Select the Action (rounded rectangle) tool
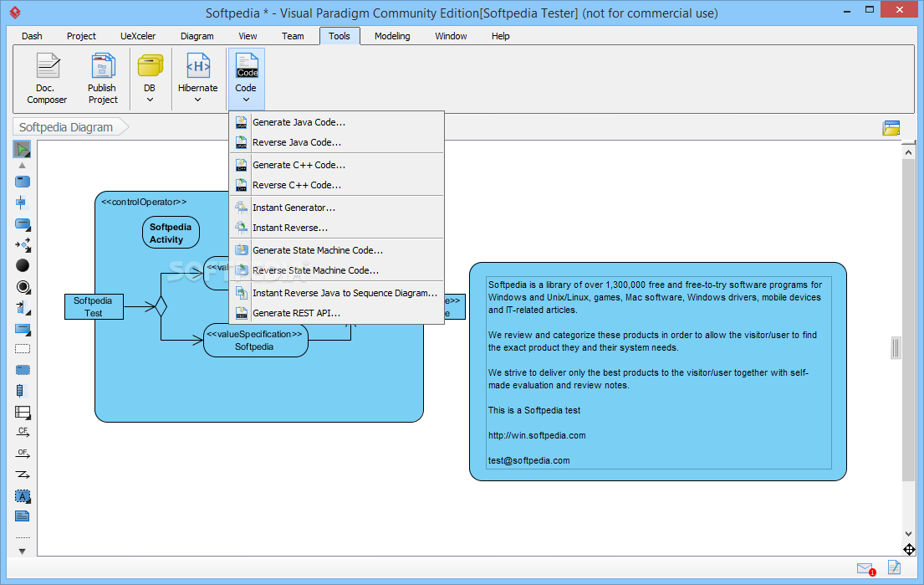 click(23, 182)
